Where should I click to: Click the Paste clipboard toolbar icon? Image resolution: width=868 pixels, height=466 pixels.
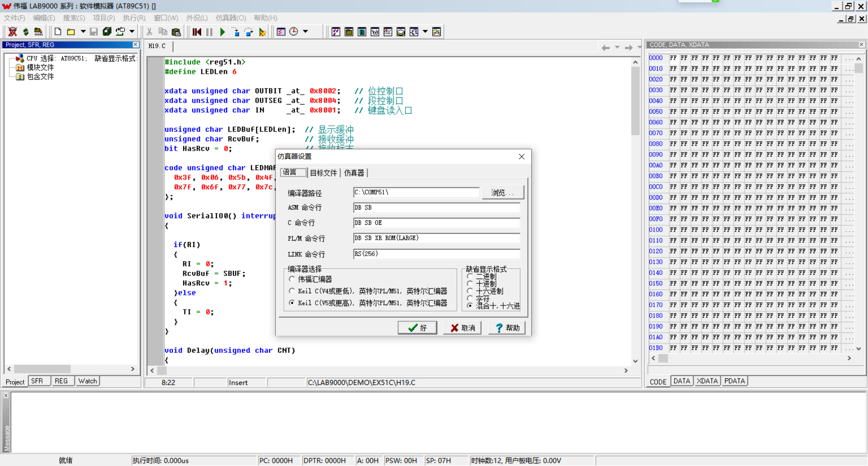point(176,32)
